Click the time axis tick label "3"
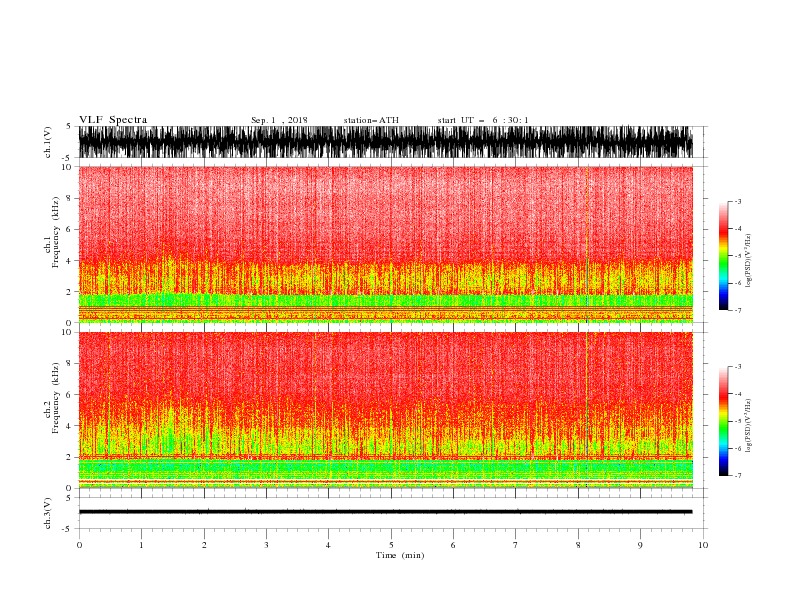792x612 pixels. click(x=266, y=545)
